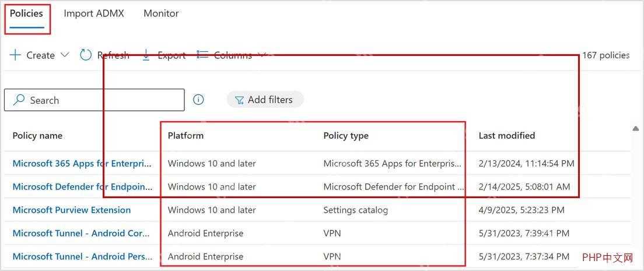Screen dimensions: 644x271
Task: Click VPN in Tunnel Android Cor... row
Action: pyautogui.click(x=332, y=234)
